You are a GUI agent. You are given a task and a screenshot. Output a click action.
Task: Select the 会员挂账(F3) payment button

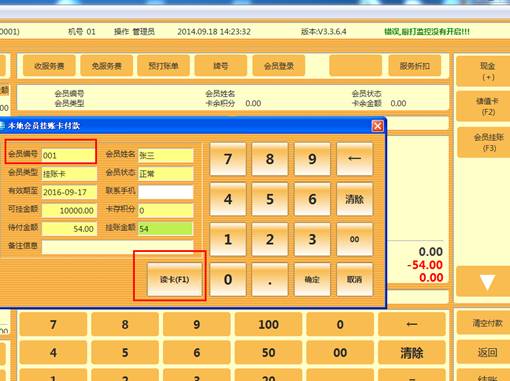coord(487,142)
